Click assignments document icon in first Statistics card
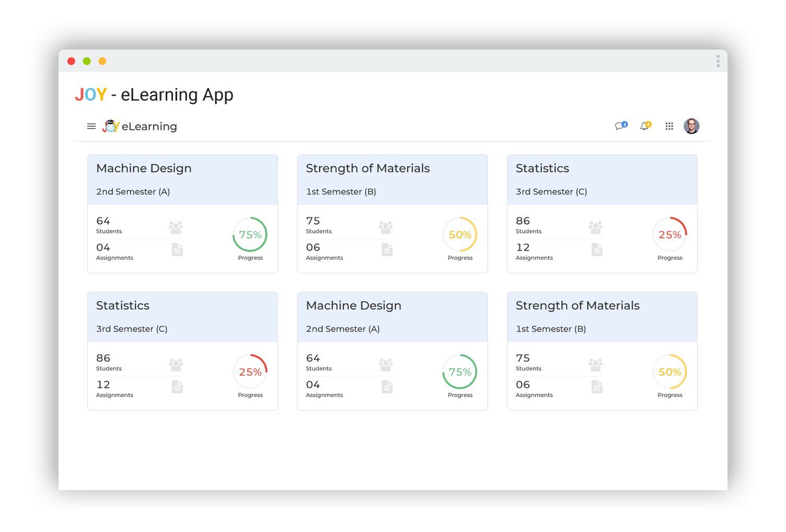 [596, 250]
